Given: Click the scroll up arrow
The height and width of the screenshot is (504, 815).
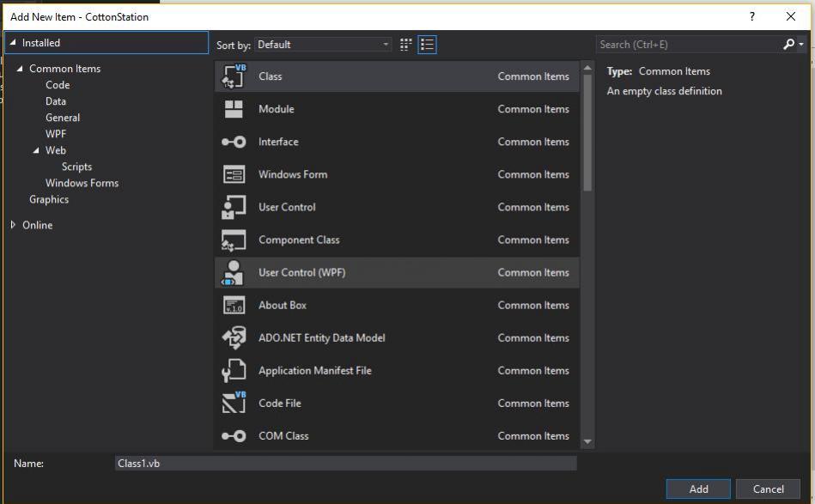Looking at the screenshot, I should coord(587,68).
